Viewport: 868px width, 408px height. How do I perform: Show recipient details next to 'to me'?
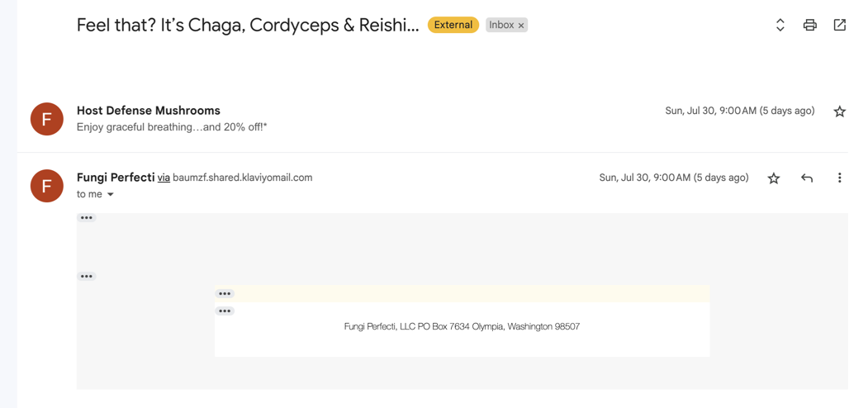[x=110, y=194]
